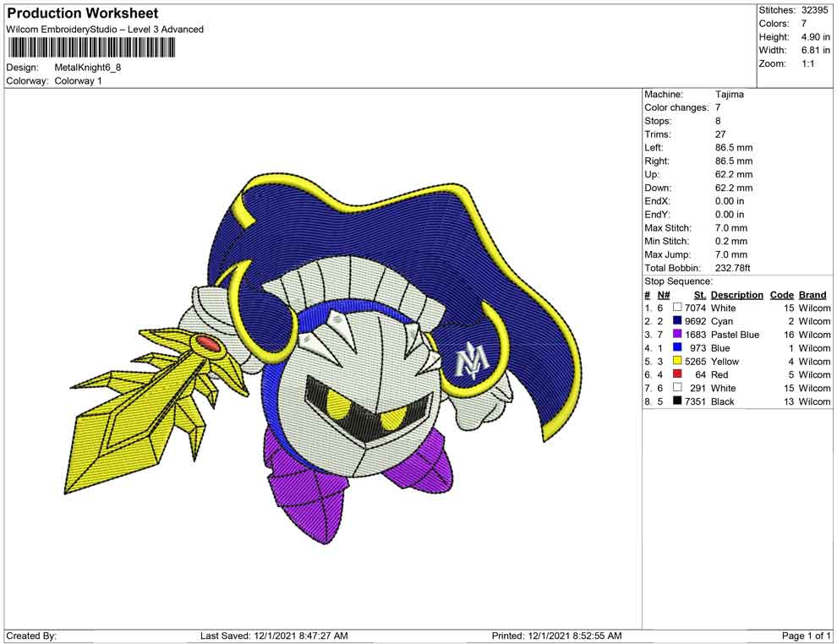Select the stitches count '32395'
The image size is (837, 644).
815,10
